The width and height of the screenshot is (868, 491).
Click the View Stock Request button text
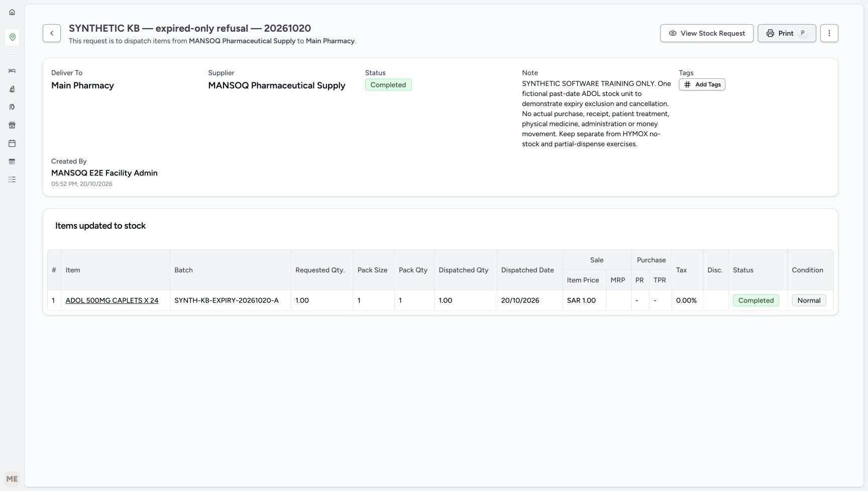[713, 33]
